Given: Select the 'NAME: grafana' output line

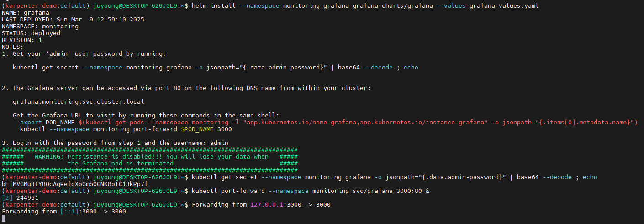Looking at the screenshot, I should 26,13.
